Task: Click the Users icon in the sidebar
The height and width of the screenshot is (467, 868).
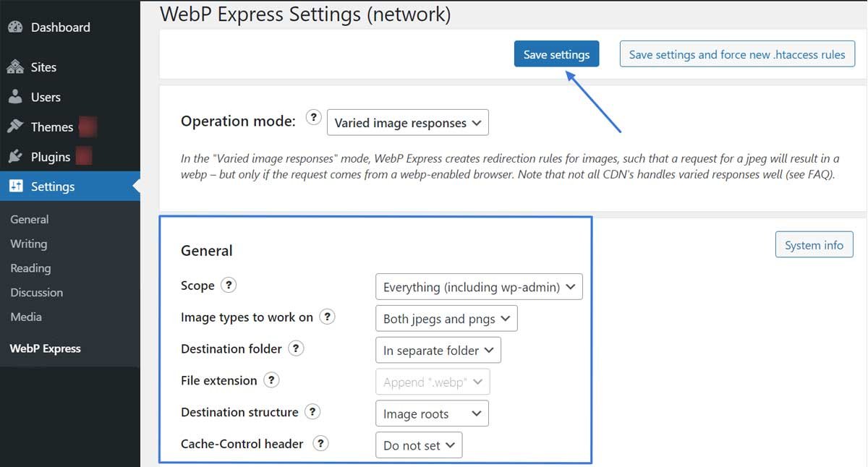Action: tap(16, 97)
